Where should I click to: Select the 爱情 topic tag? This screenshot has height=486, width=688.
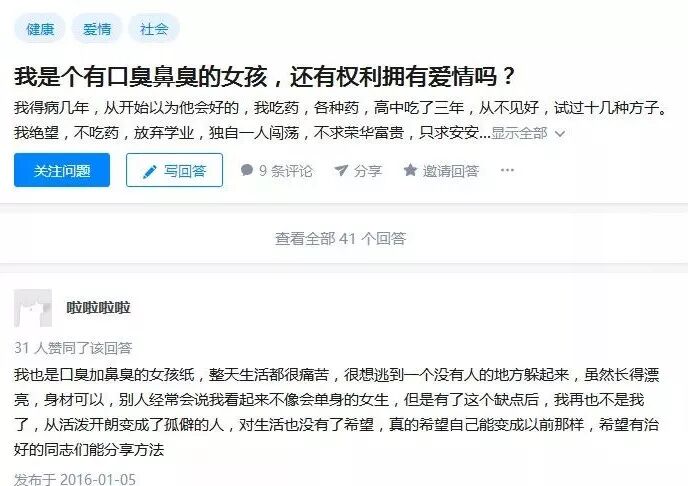pyautogui.click(x=97, y=29)
